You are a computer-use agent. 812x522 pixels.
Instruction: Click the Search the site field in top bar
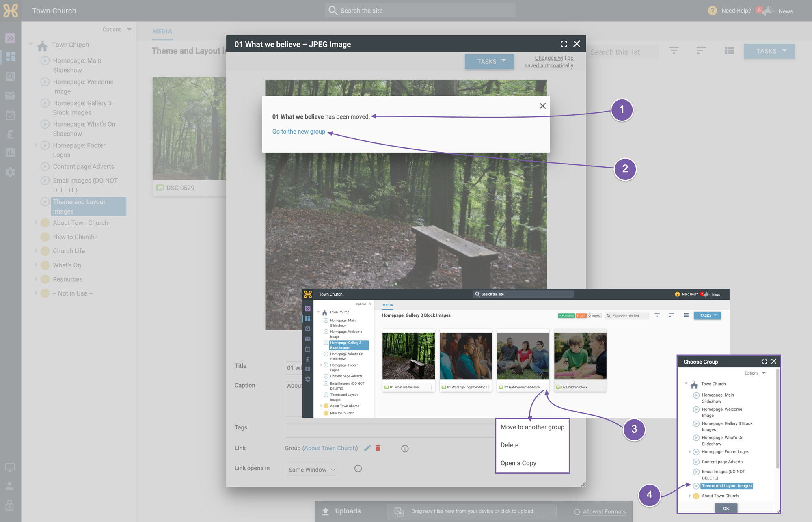[420, 11]
